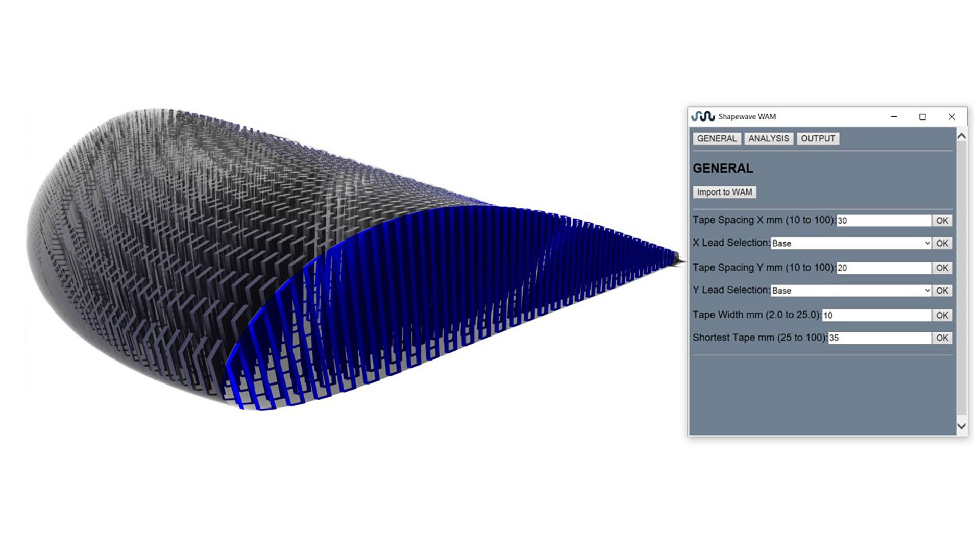Confirm Tape Spacing Y with OK

click(942, 268)
